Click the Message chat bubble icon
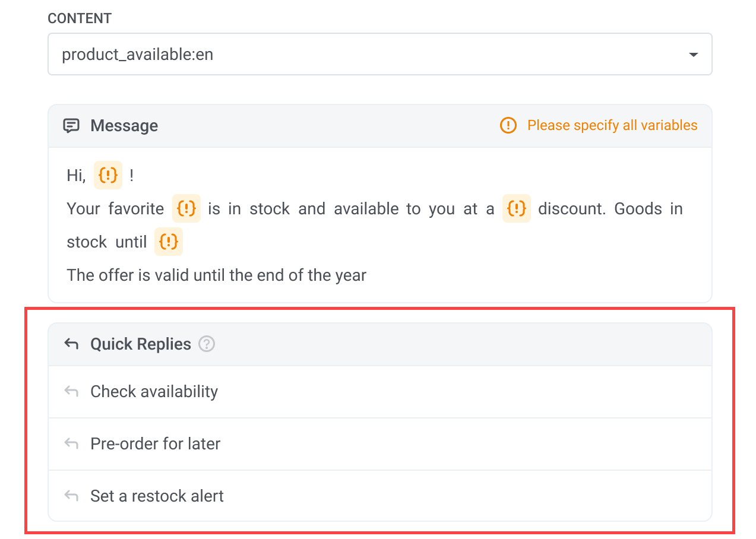 click(71, 126)
